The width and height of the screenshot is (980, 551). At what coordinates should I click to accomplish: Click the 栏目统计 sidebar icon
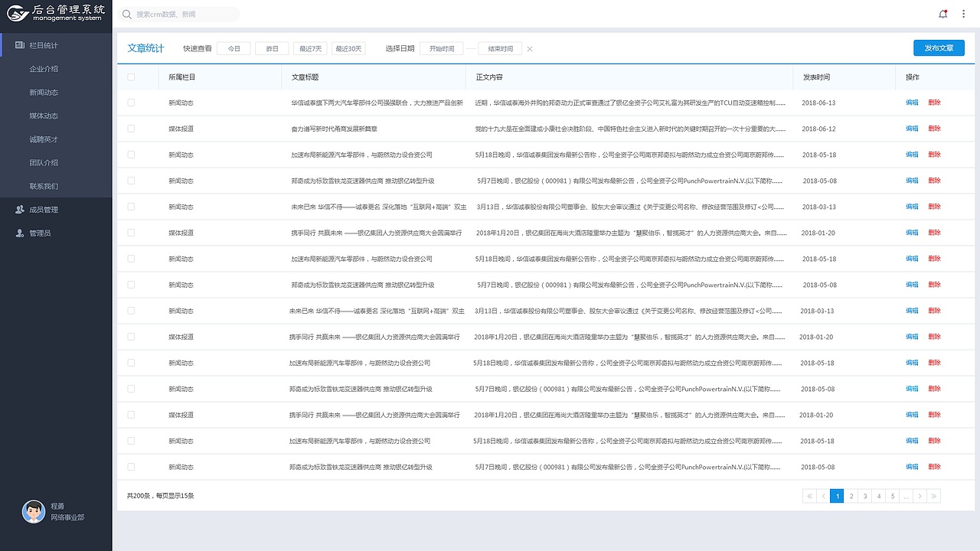click(x=20, y=45)
